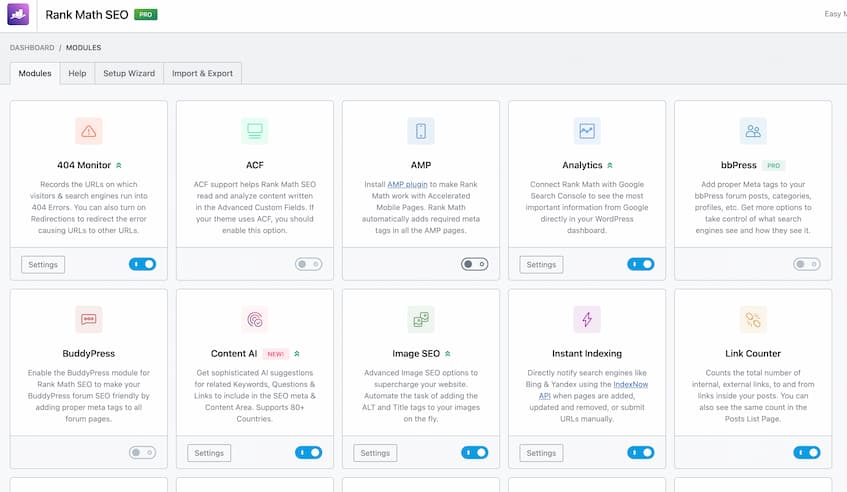The image size is (847, 492).
Task: Open Settings for Content AI
Action: point(209,453)
